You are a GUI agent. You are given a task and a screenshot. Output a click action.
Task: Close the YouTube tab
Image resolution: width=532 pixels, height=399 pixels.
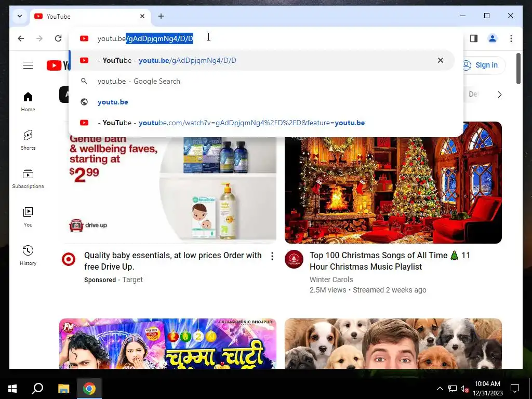[142, 16]
